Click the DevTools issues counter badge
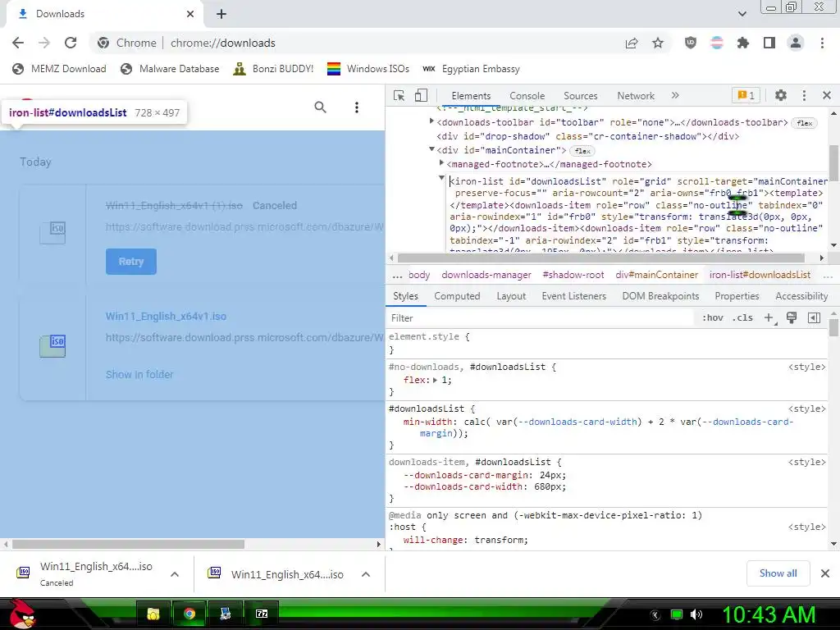 tap(746, 95)
